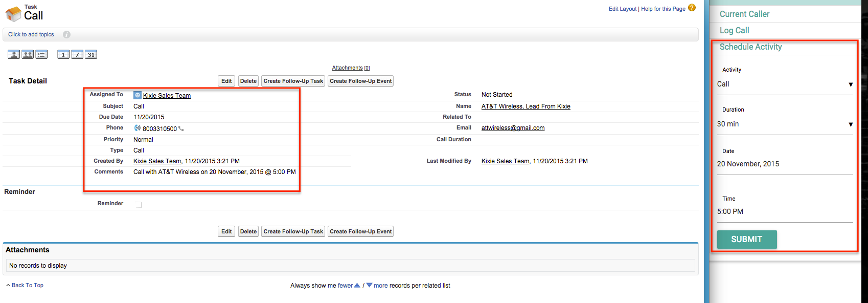
Task: Select the Priority value Normal
Action: click(x=143, y=140)
